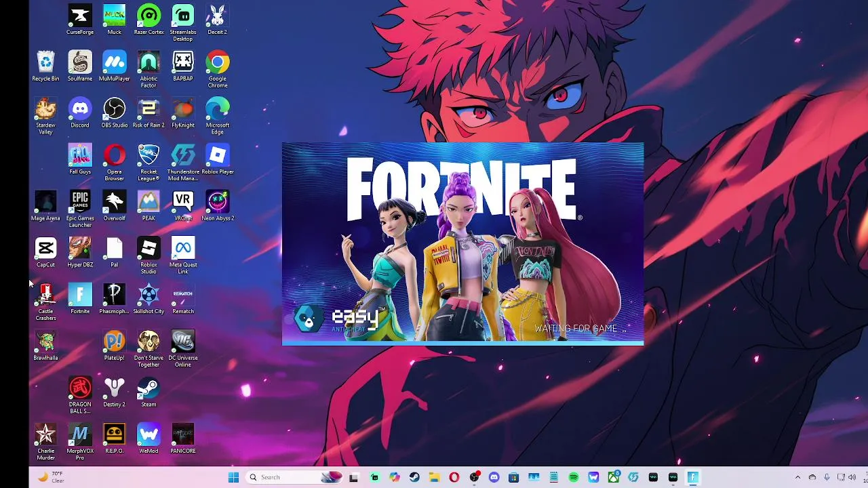Launch Deceit 2 desktop icon

click(x=217, y=20)
